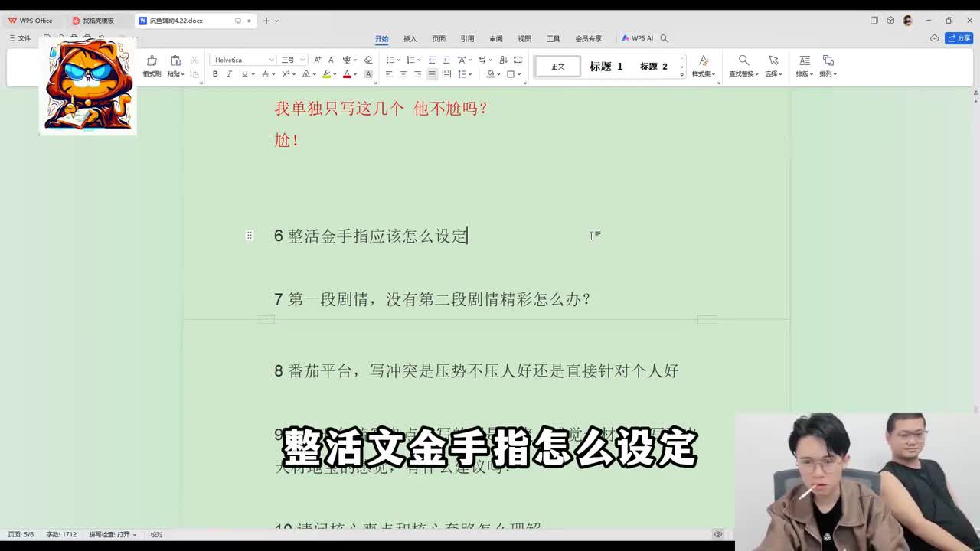The width and height of the screenshot is (980, 551).
Task: Open the 查找替换 find and replace dropdown
Action: tap(743, 74)
